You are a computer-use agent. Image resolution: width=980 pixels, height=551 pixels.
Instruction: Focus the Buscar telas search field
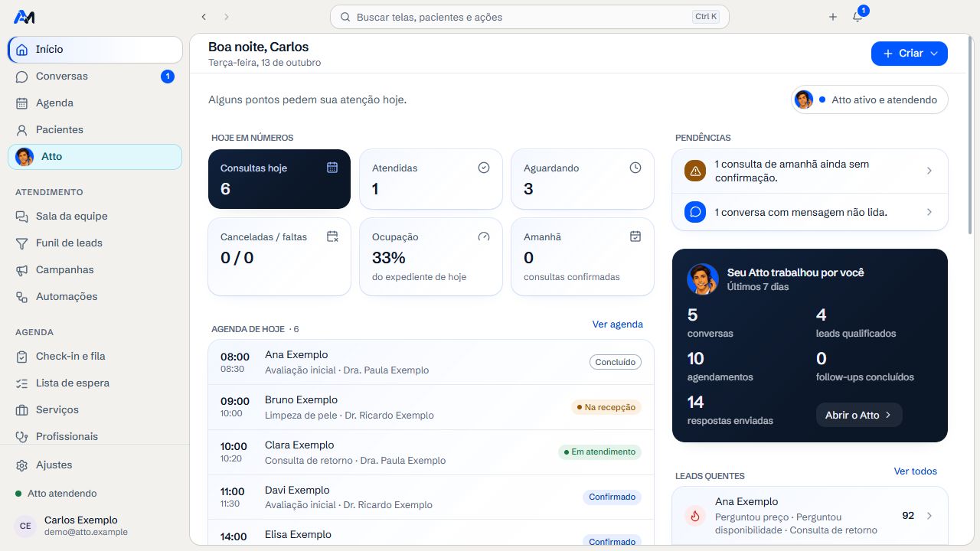(x=529, y=17)
